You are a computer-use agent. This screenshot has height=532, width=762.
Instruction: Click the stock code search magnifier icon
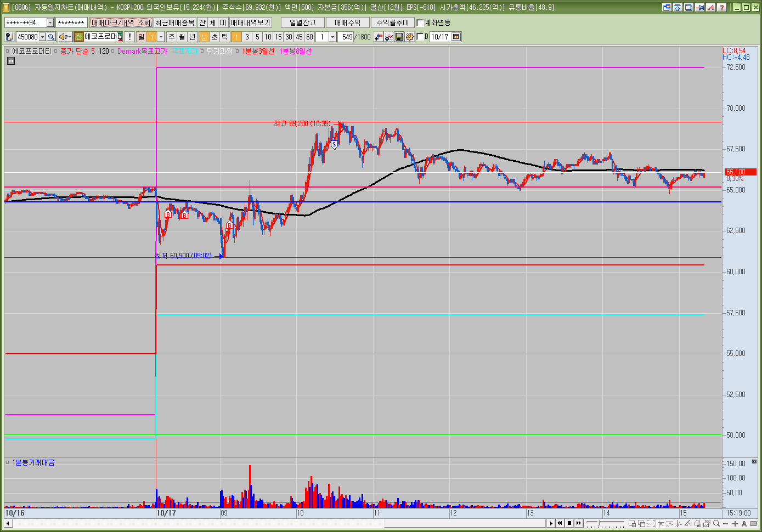point(51,37)
